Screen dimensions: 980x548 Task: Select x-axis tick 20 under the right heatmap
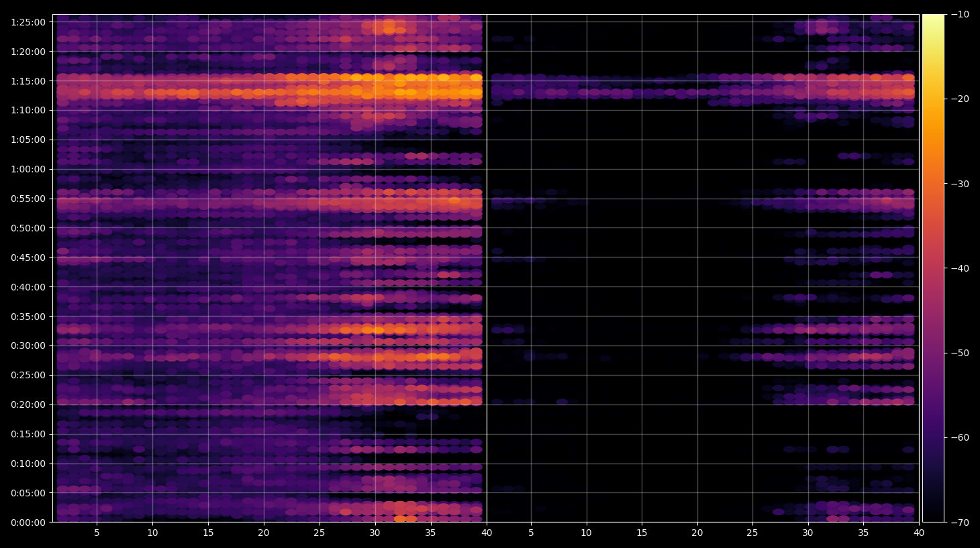click(697, 533)
